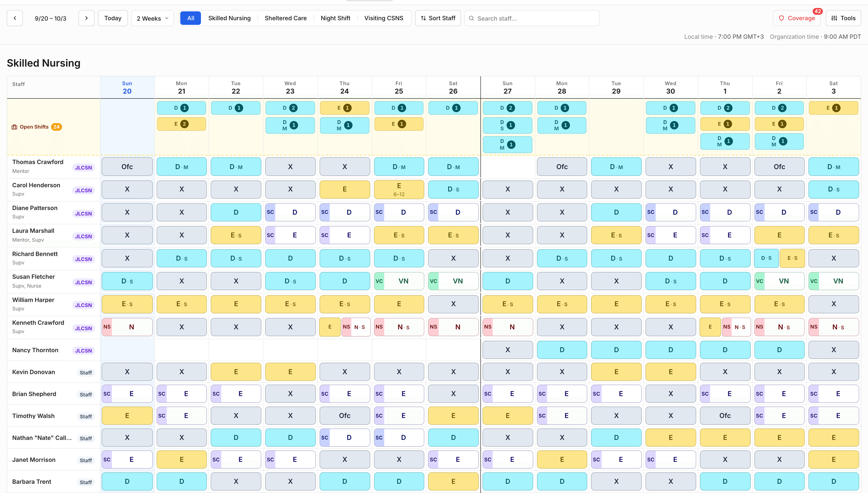Click the Sort Staff button
The height and width of the screenshot is (493, 868).
point(438,18)
